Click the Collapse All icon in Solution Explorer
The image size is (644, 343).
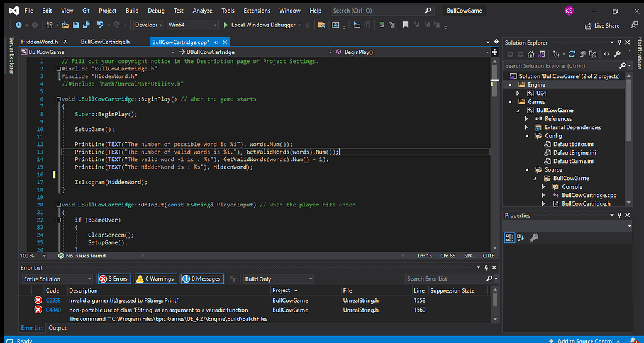[583, 54]
